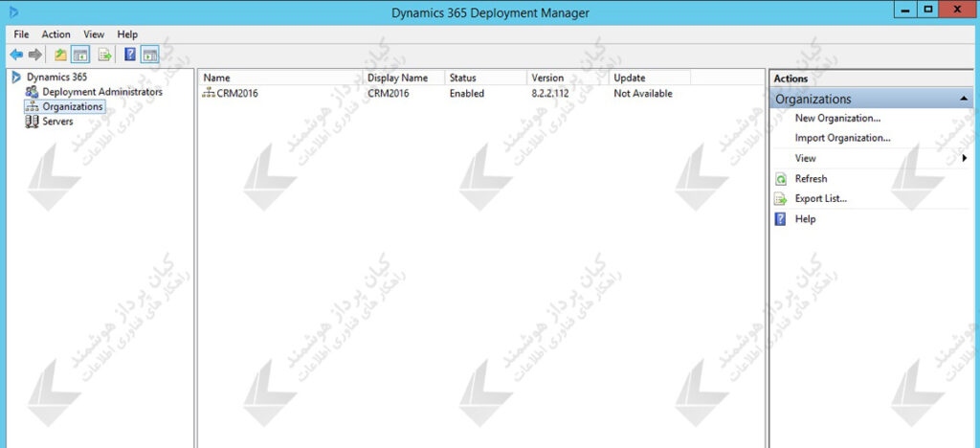The image size is (980, 448).
Task: Click Export List... in Actions pane
Action: [x=820, y=199]
